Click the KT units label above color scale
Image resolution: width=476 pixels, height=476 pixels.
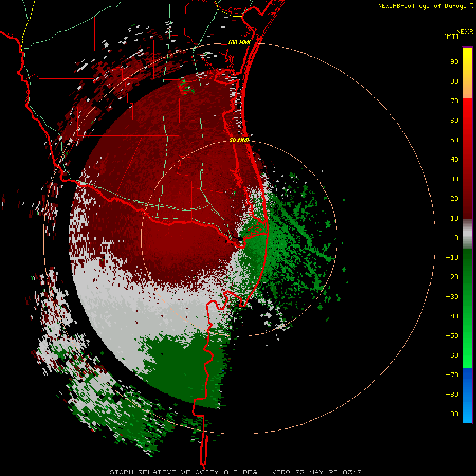pyautogui.click(x=452, y=36)
